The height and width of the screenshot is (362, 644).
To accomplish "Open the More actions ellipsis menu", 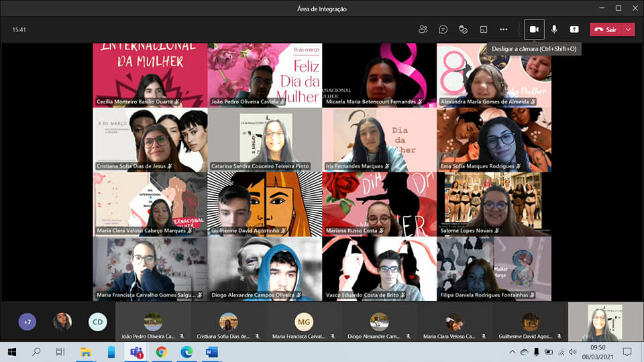I will click(x=503, y=29).
